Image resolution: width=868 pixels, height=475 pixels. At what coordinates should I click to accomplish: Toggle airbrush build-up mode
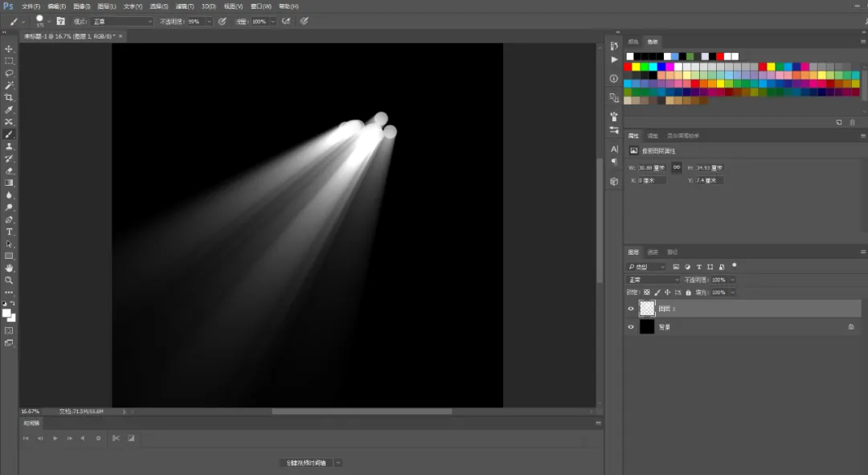pos(286,21)
